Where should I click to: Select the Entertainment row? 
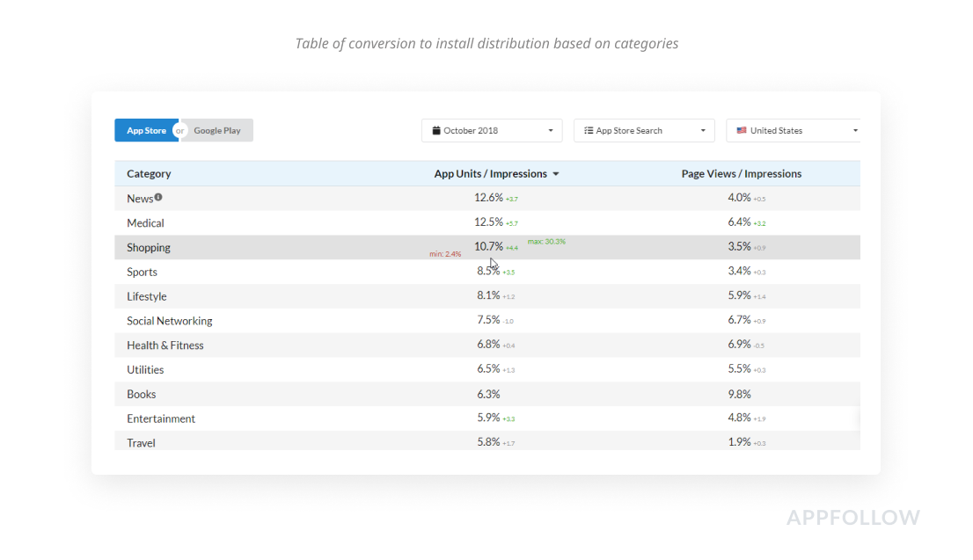point(161,419)
